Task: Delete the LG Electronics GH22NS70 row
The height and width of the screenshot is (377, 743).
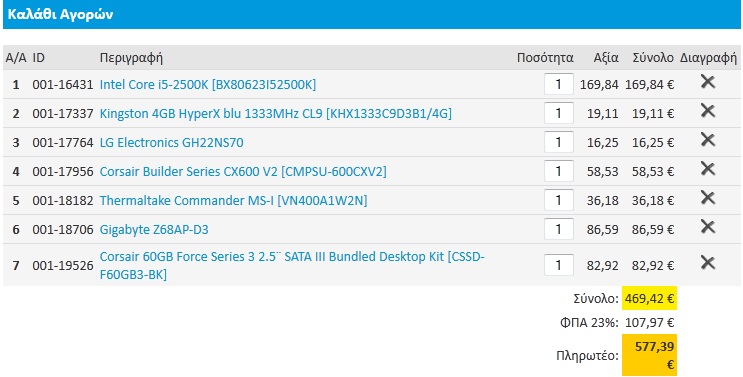Action: coord(707,140)
